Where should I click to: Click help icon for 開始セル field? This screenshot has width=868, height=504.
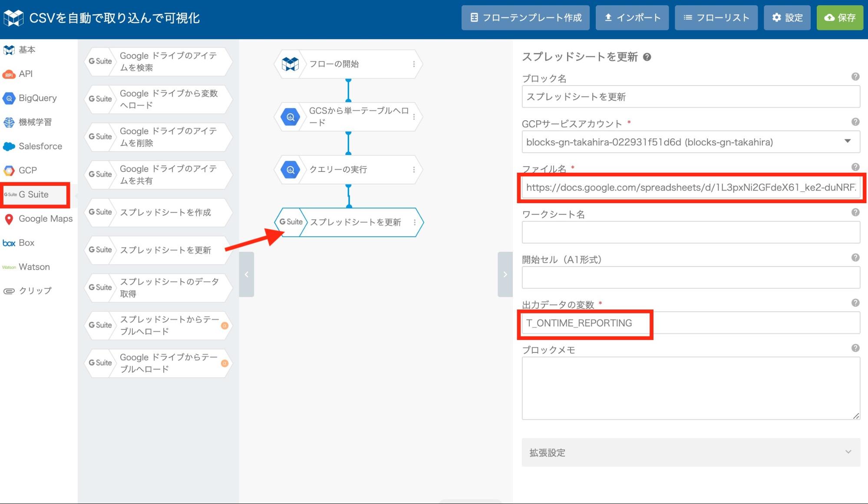855,257
